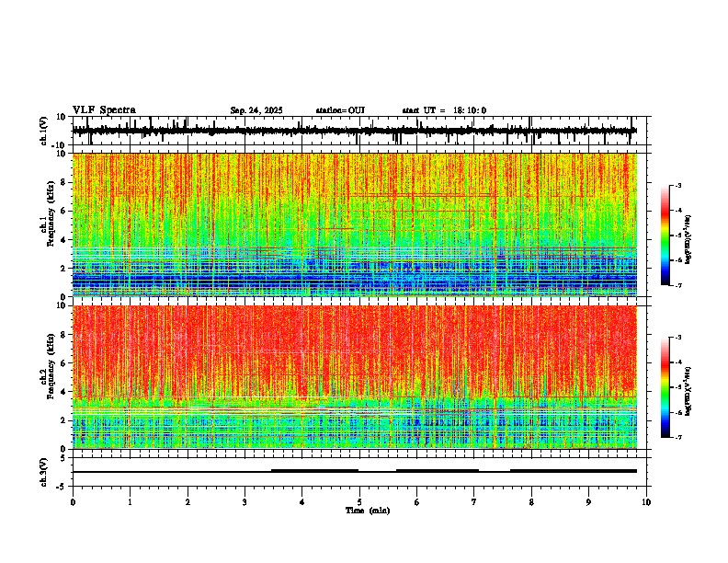Image resolution: width=728 pixels, height=563 pixels.
Task: Click the "-3" label on ch.2 colorbar
Action: pyautogui.click(x=677, y=338)
